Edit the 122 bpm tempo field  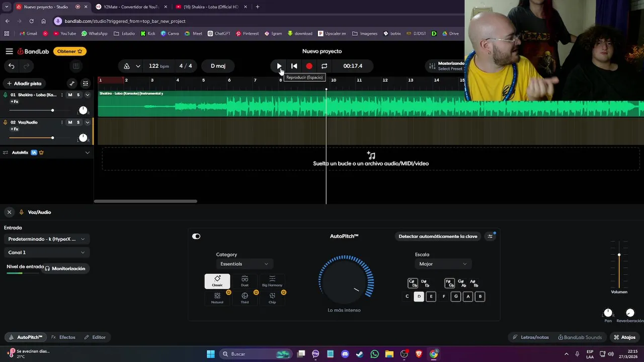pos(159,66)
